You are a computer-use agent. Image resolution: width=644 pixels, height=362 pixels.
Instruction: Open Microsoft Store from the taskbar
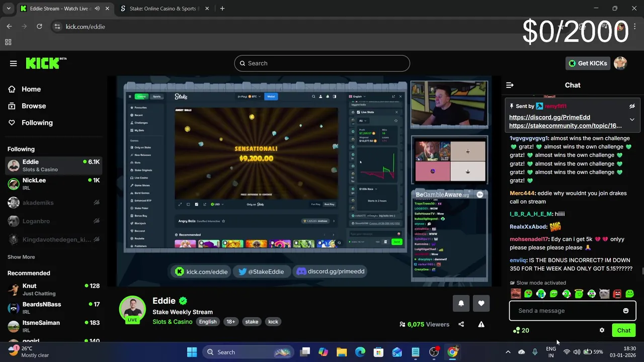click(x=378, y=352)
